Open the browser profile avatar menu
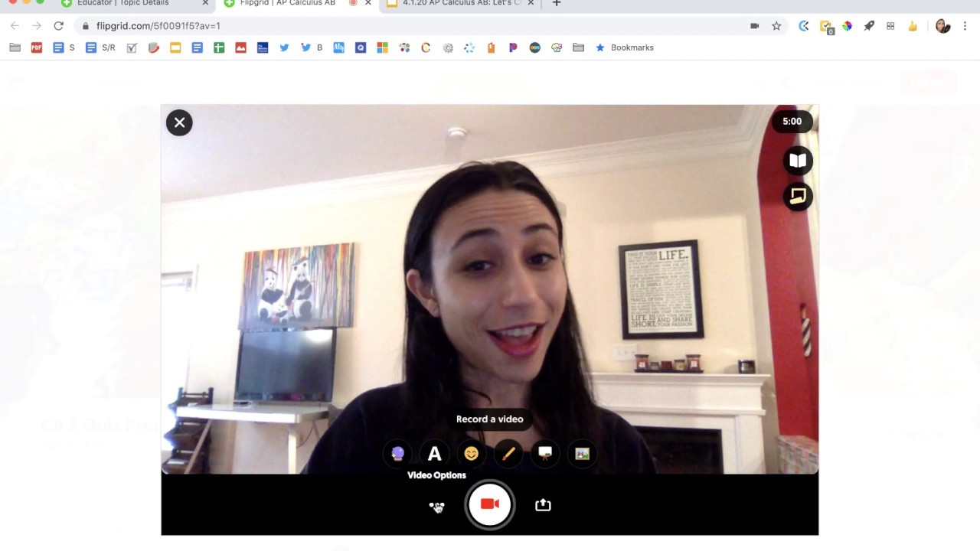 click(x=942, y=26)
